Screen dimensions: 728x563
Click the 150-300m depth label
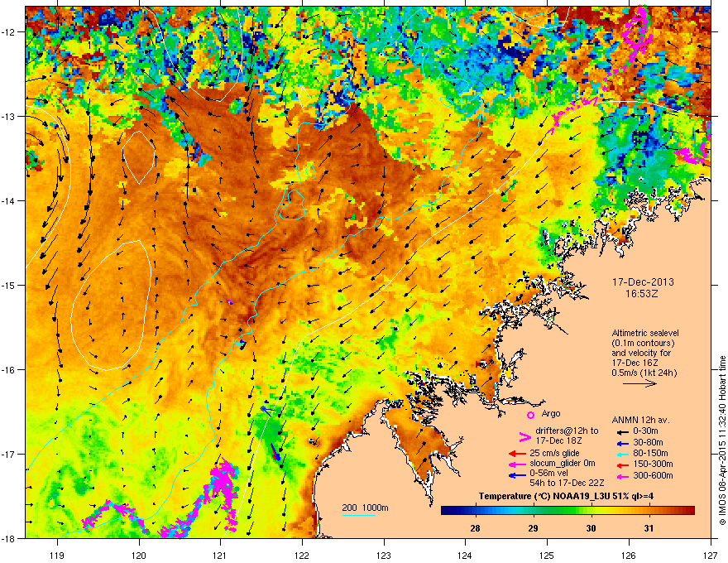point(653,464)
